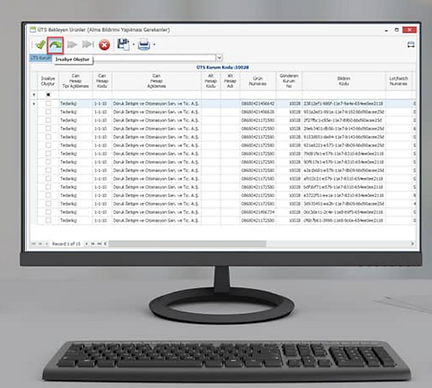Select 10028 sender cell in first row
Screen dimensions: 432x388
coord(289,104)
